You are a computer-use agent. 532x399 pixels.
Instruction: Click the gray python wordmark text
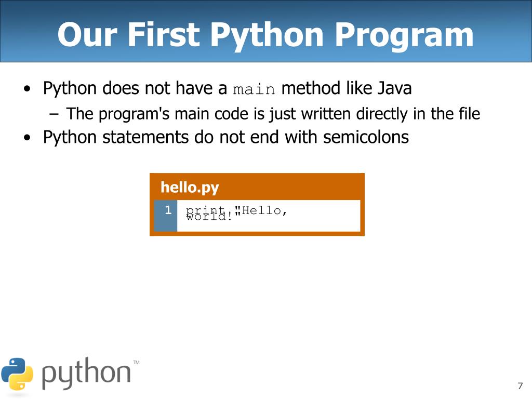click(x=86, y=374)
